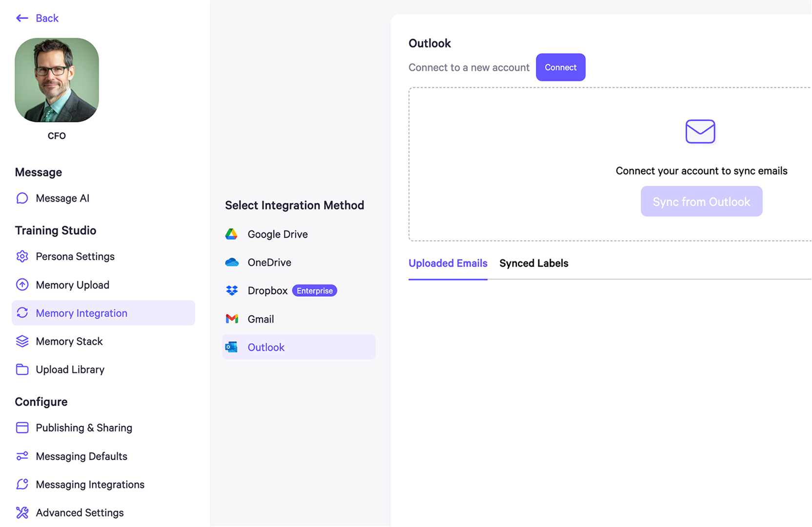The width and height of the screenshot is (812, 527).
Task: Click the Advanced Settings tools icon
Action: [22, 513]
